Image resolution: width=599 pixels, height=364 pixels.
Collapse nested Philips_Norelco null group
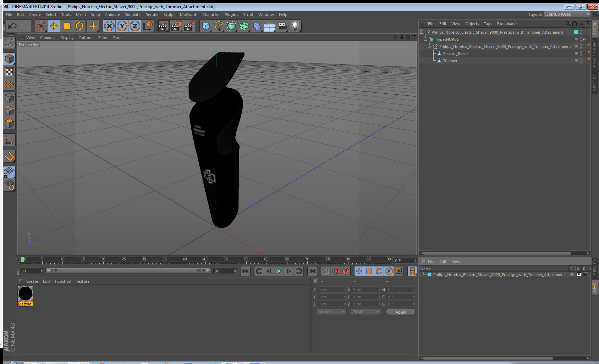pyautogui.click(x=430, y=46)
